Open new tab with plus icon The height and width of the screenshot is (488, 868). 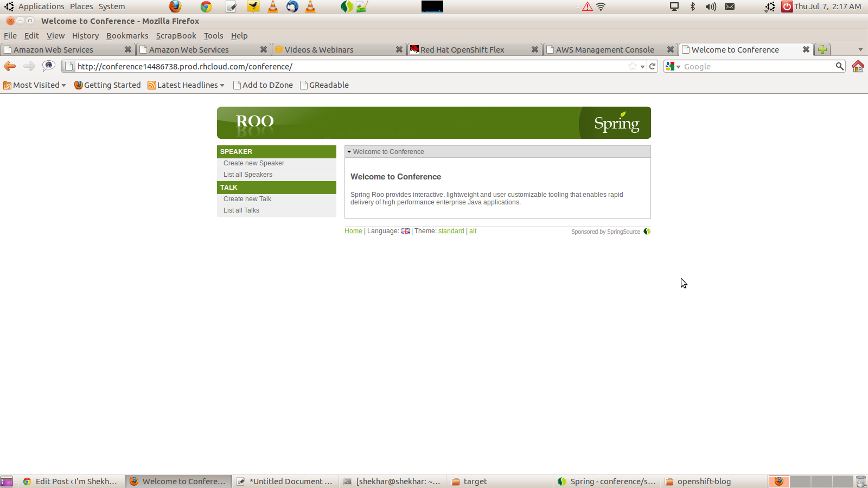[x=822, y=49]
